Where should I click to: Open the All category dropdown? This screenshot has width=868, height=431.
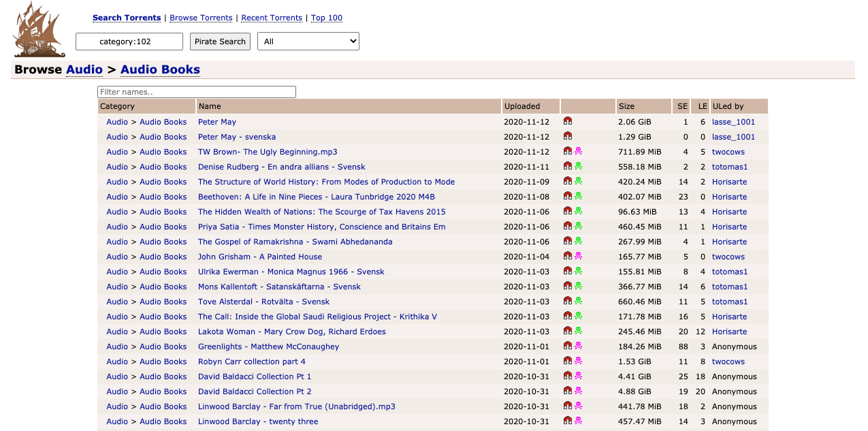click(x=308, y=42)
